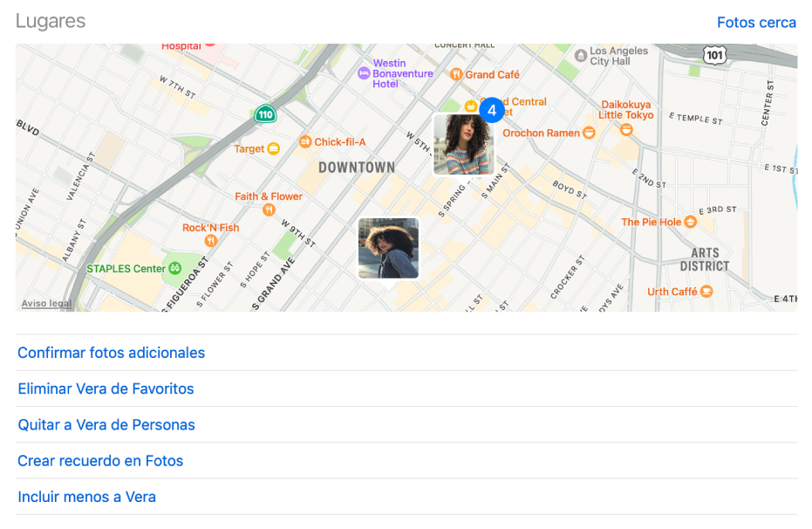This screenshot has height=529, width=812.
Task: Click the Chick-fil-A restaurant marker
Action: coord(306,141)
